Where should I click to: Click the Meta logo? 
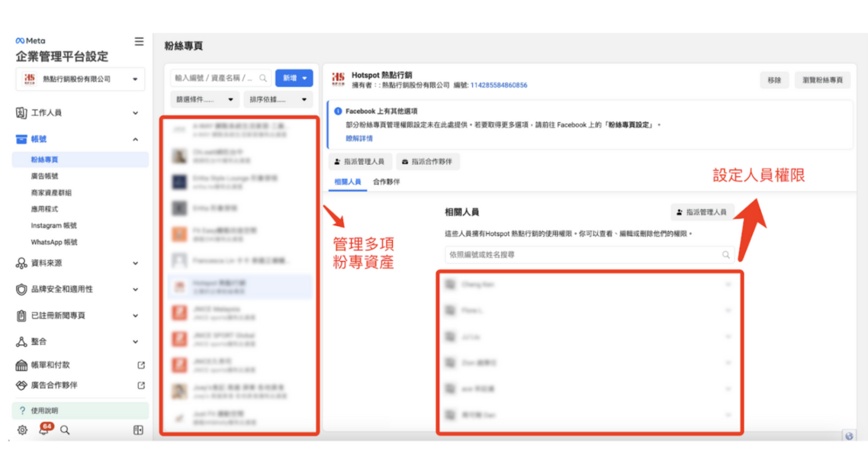31,40
